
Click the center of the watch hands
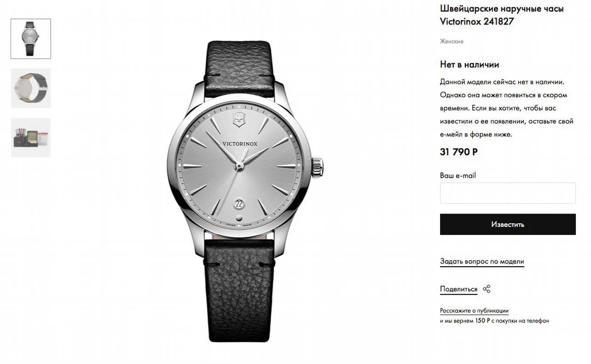pos(240,165)
